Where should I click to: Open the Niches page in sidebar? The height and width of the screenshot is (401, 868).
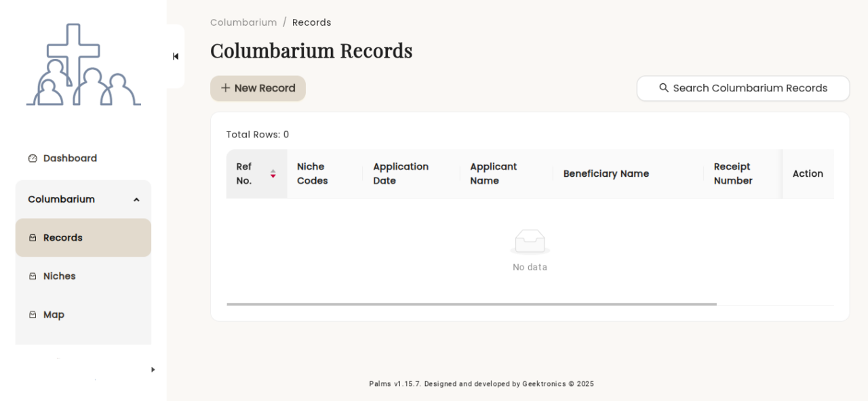[x=60, y=276]
